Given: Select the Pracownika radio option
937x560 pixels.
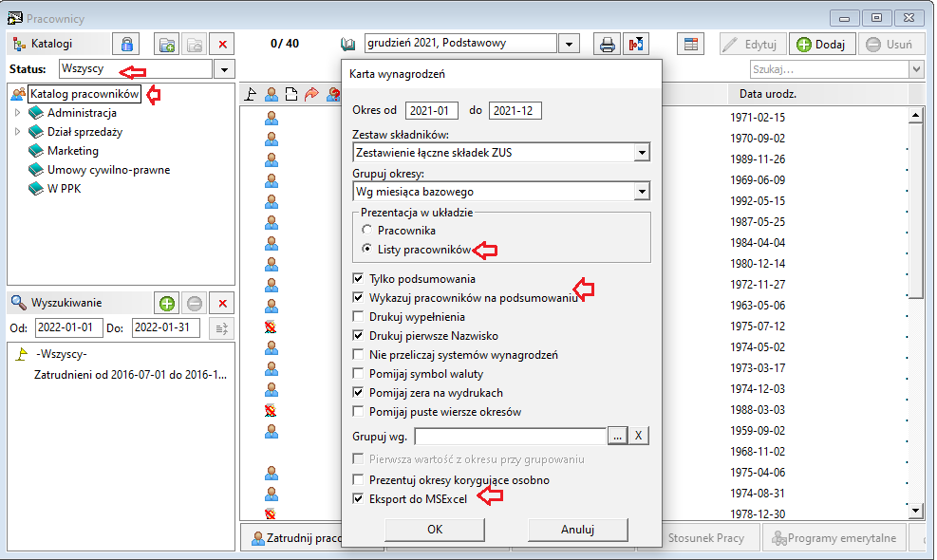Looking at the screenshot, I should [366, 230].
